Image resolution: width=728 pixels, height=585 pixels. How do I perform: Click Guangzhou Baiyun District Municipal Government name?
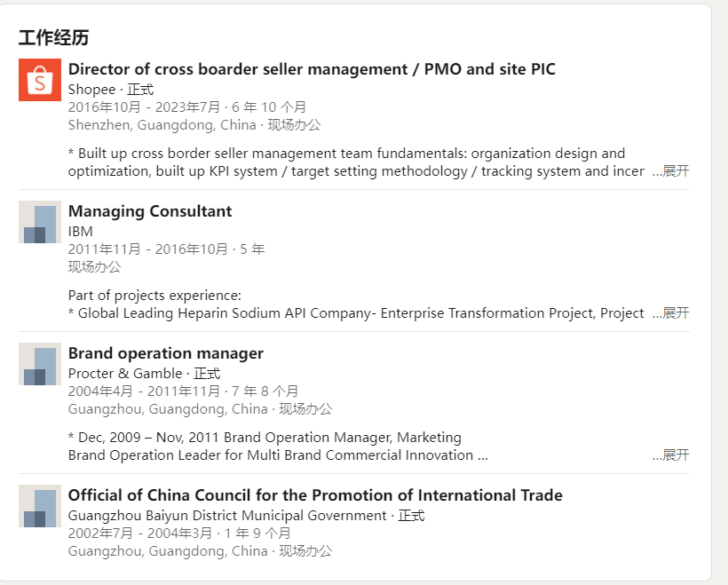[227, 516]
